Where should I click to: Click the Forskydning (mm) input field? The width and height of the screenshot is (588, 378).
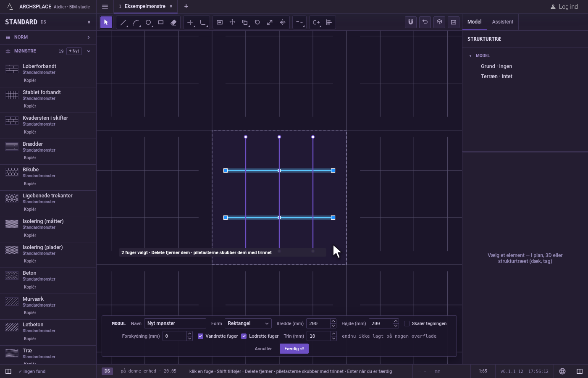coord(174,336)
